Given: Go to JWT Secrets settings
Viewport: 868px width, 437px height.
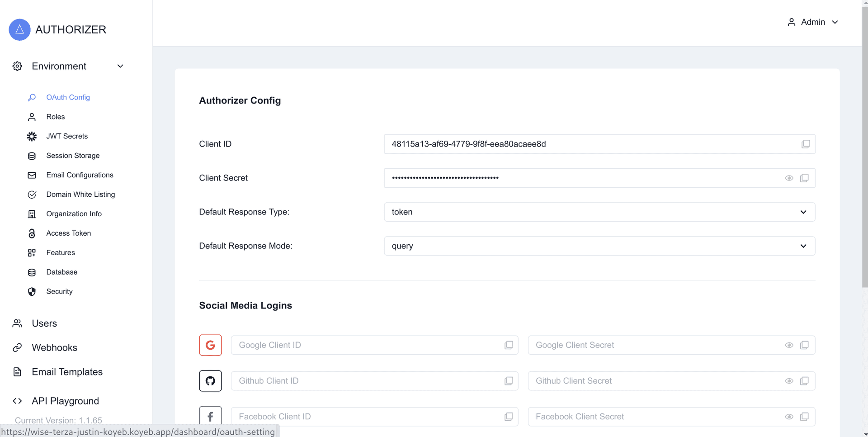Looking at the screenshot, I should 67,136.
